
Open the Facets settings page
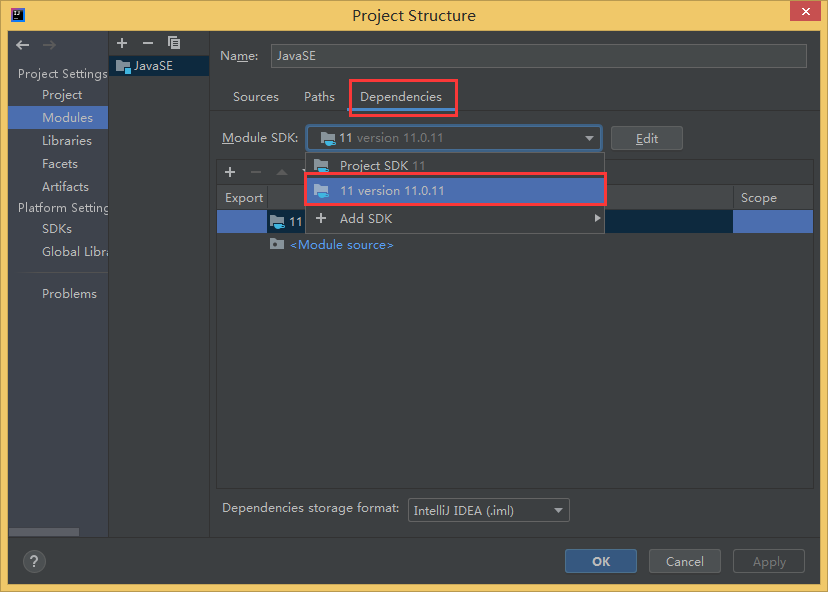[x=60, y=164]
